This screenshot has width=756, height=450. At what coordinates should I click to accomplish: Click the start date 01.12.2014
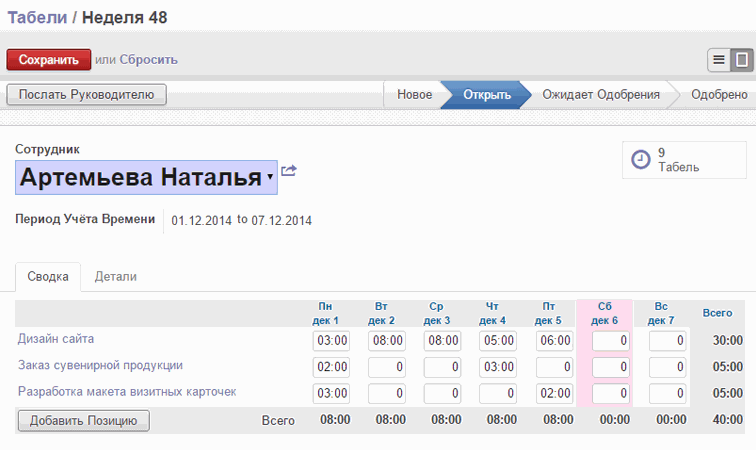pyautogui.click(x=202, y=221)
